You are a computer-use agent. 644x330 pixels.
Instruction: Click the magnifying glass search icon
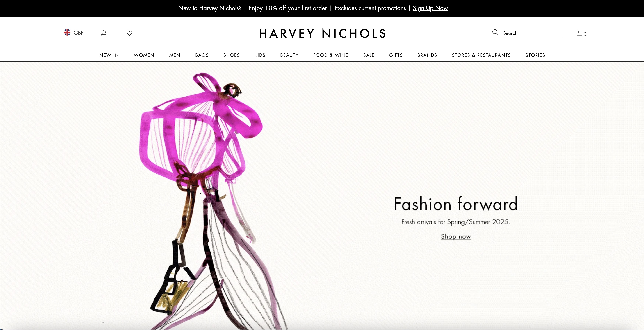[495, 32]
